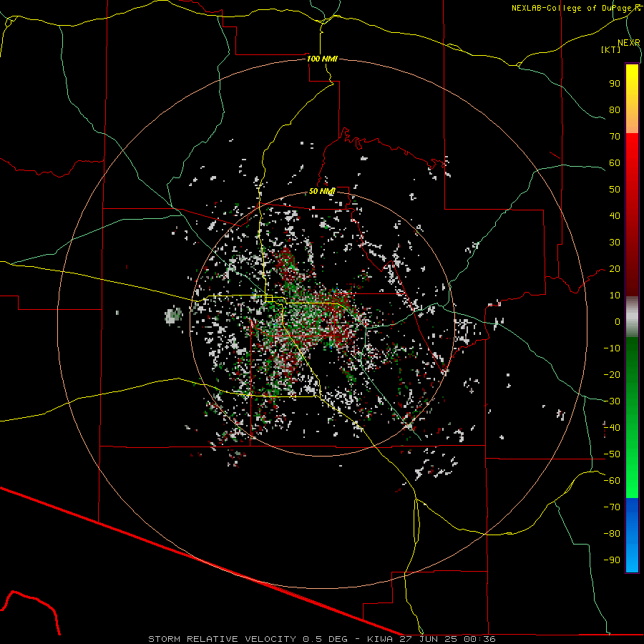Click the 0.5 DEG elevation text in caption

click(325, 639)
